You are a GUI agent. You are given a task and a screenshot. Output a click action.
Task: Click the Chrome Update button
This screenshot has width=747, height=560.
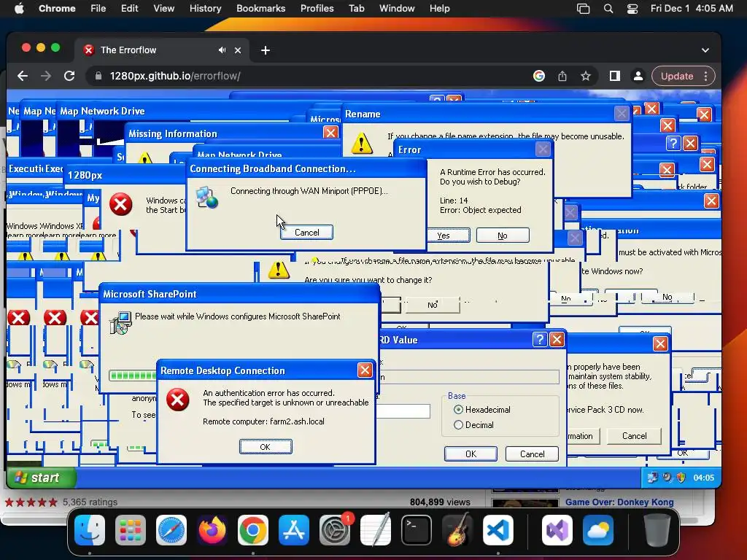(x=676, y=76)
